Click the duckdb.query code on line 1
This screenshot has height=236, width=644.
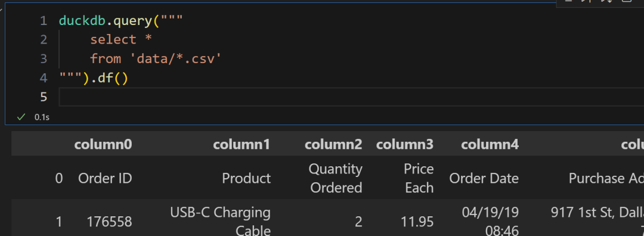[x=120, y=20]
